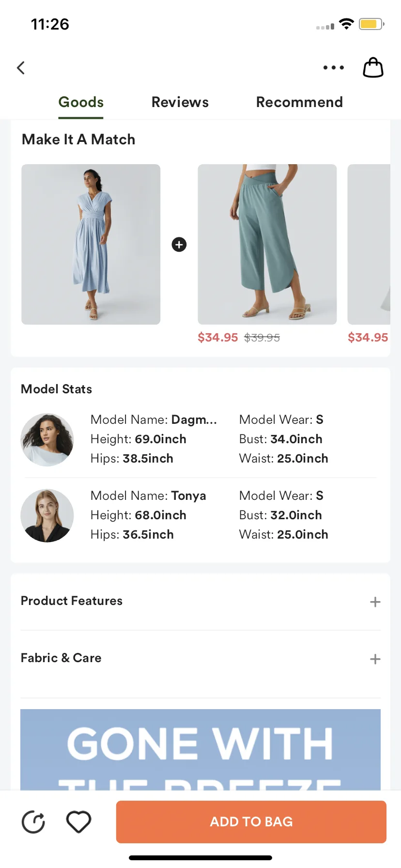Tap the $34.95 price under green pants
Screen dimensions: 401x868
pyautogui.click(x=218, y=338)
